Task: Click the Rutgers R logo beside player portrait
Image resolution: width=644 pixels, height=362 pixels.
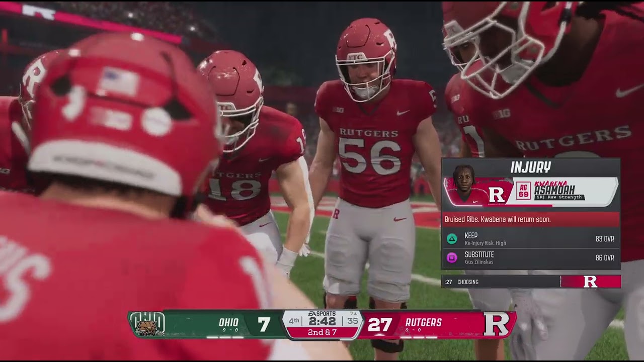Action: (x=497, y=194)
